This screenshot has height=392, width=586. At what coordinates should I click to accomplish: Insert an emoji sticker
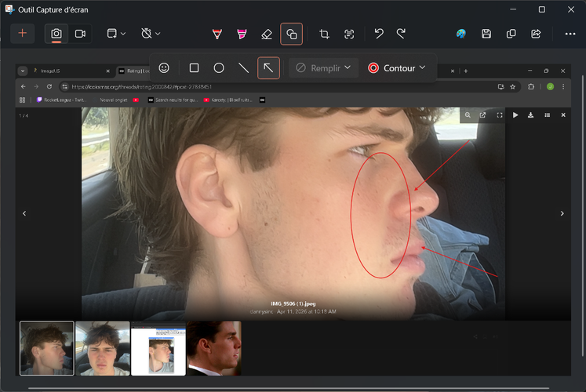point(164,68)
